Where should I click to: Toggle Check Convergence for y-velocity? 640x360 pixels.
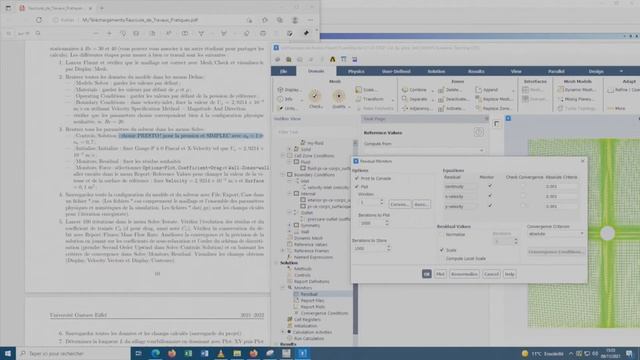coord(524,206)
